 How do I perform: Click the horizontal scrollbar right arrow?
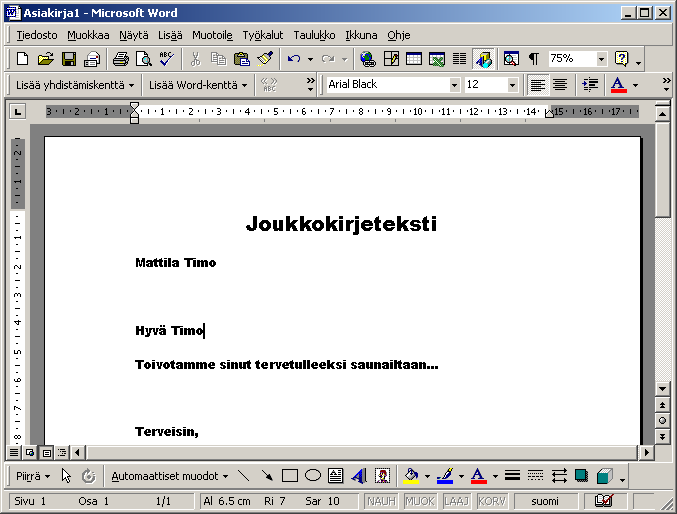point(646,453)
